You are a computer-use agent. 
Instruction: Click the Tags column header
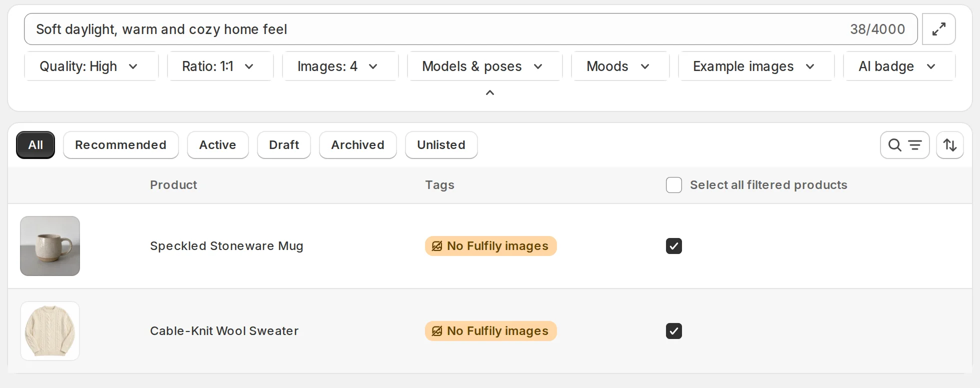click(439, 185)
